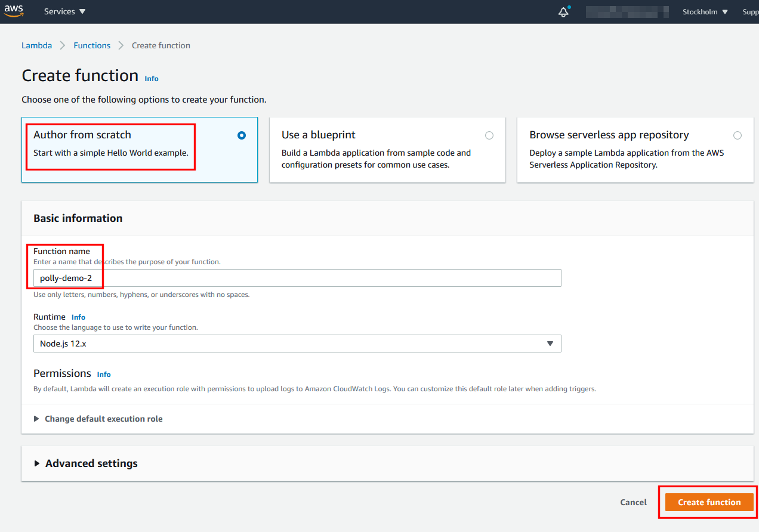Open the Support menu in header

pyautogui.click(x=750, y=12)
